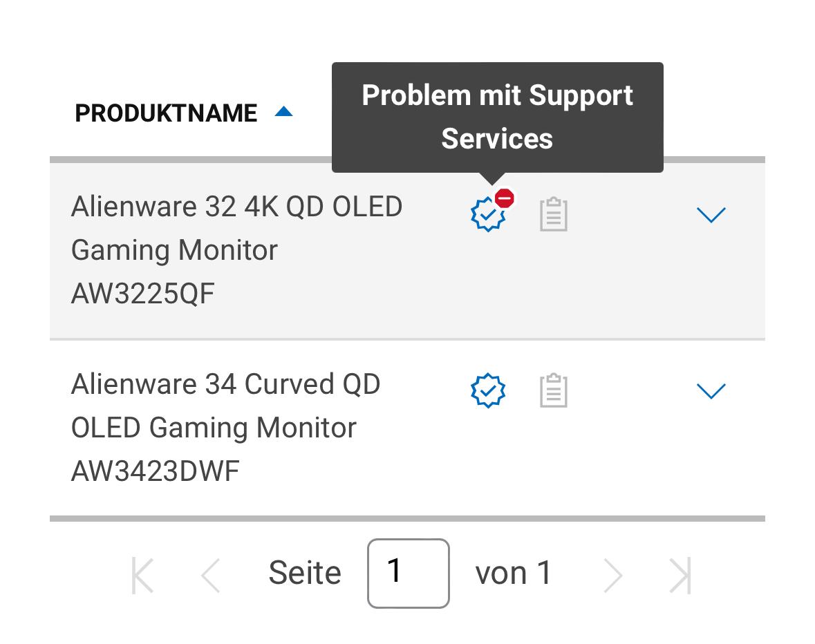Select the AW3225QF model number text
Viewport: 815px width, 644px height.
143,294
